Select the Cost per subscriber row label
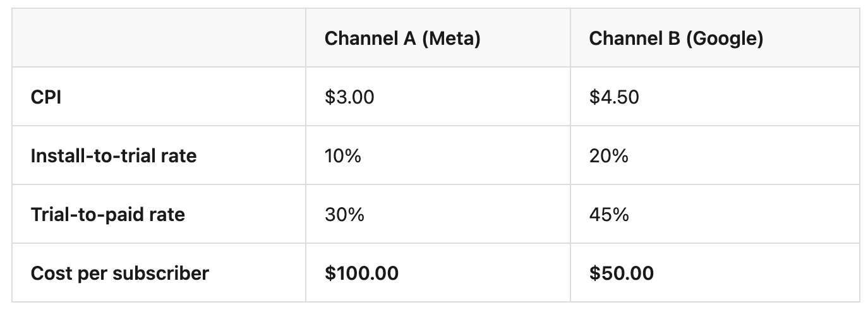The image size is (868, 312). click(119, 273)
